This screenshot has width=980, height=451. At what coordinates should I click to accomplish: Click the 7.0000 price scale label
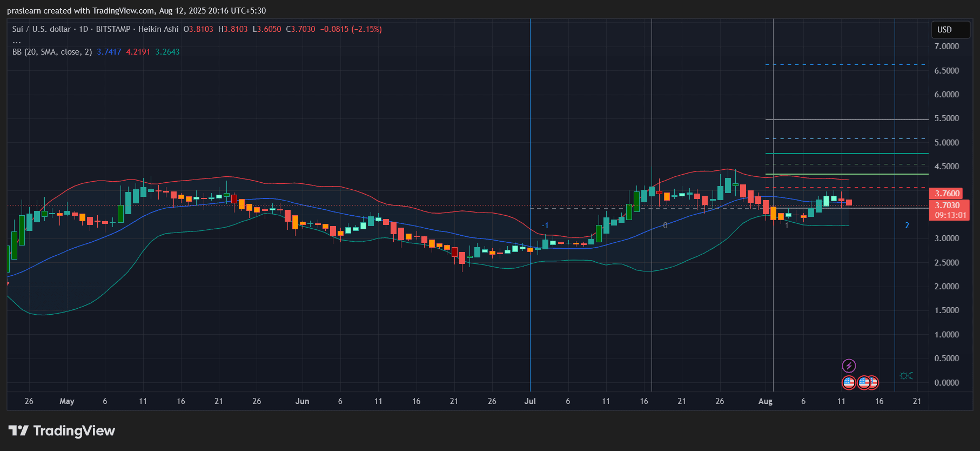click(947, 47)
